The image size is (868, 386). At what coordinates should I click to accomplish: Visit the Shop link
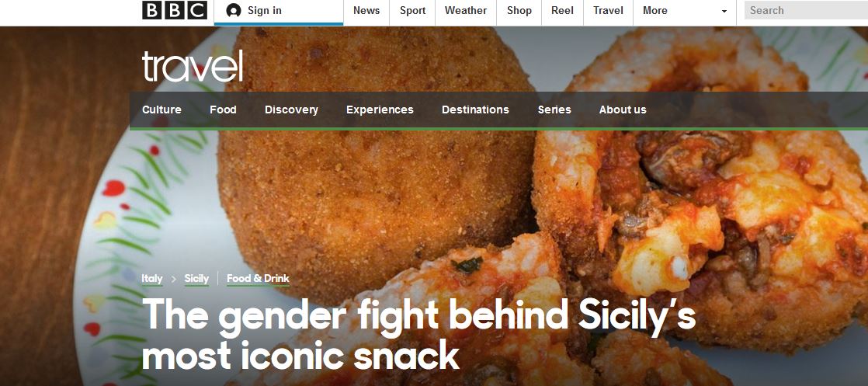pyautogui.click(x=519, y=11)
